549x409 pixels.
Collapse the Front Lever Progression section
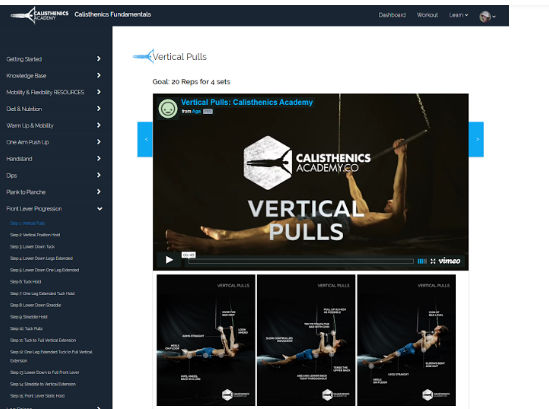[54, 209]
